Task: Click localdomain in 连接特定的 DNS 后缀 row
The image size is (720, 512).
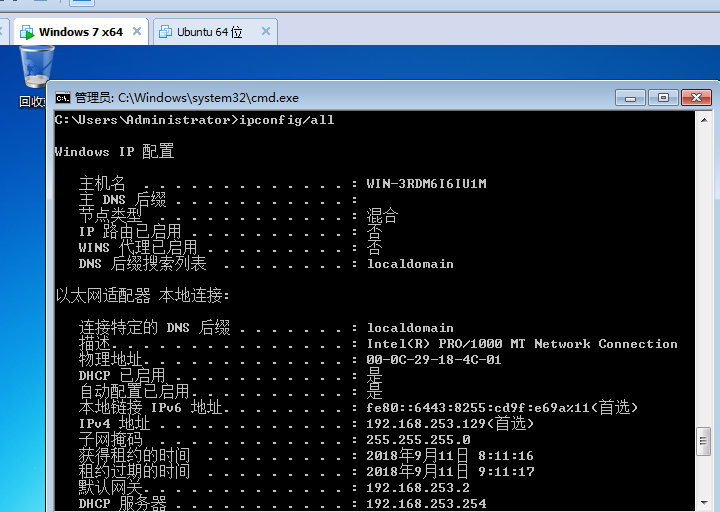Action: [410, 327]
